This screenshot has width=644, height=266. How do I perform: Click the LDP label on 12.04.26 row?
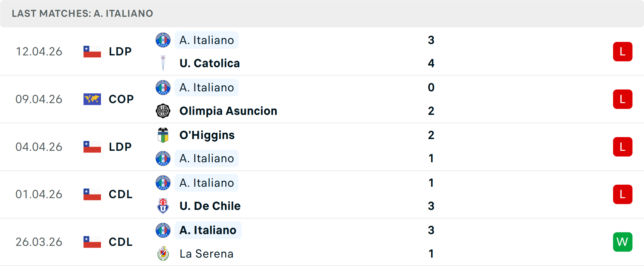(x=120, y=51)
